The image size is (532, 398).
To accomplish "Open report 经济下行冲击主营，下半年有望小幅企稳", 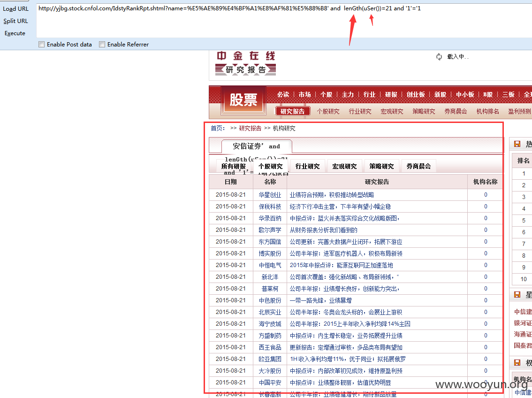I will [340, 207].
